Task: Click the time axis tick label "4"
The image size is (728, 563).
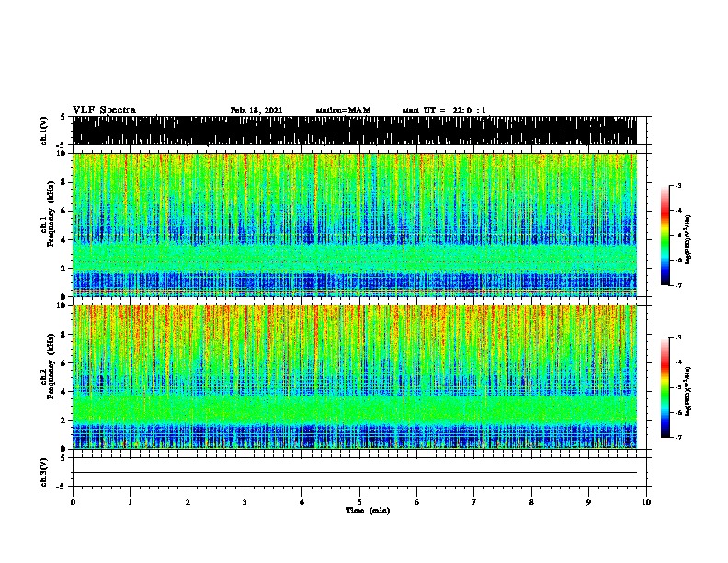Action: pyautogui.click(x=302, y=502)
